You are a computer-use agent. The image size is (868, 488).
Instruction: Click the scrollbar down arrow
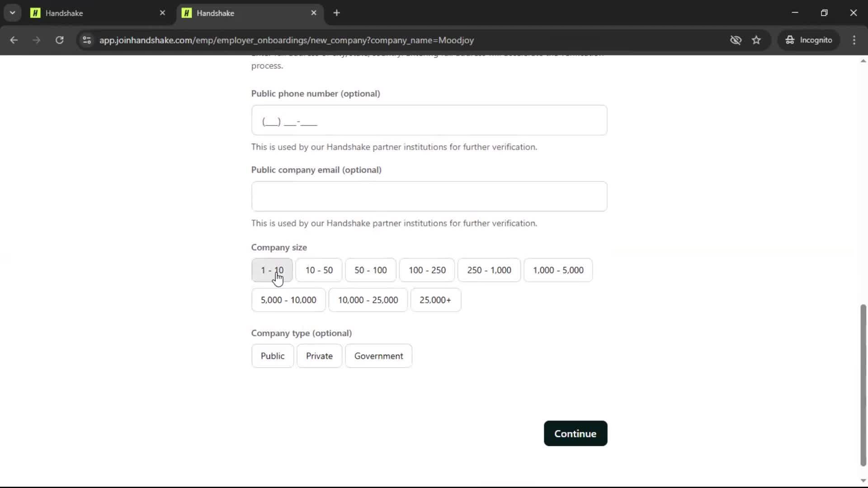click(x=863, y=481)
